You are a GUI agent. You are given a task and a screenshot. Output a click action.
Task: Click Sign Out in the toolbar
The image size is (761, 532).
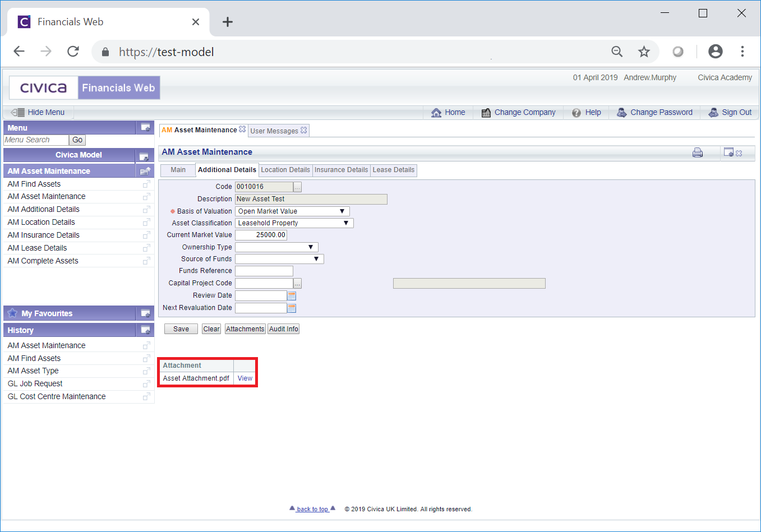pyautogui.click(x=730, y=112)
